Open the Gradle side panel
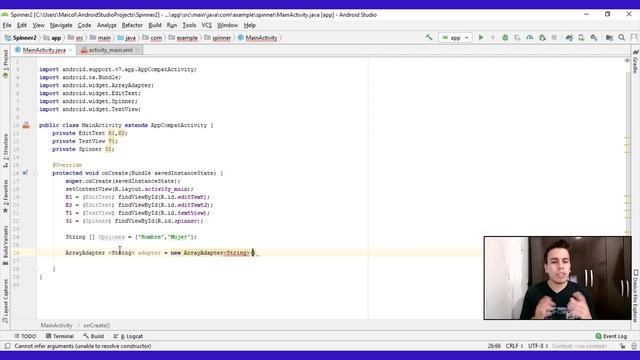The width and height of the screenshot is (640, 360). coord(635,61)
